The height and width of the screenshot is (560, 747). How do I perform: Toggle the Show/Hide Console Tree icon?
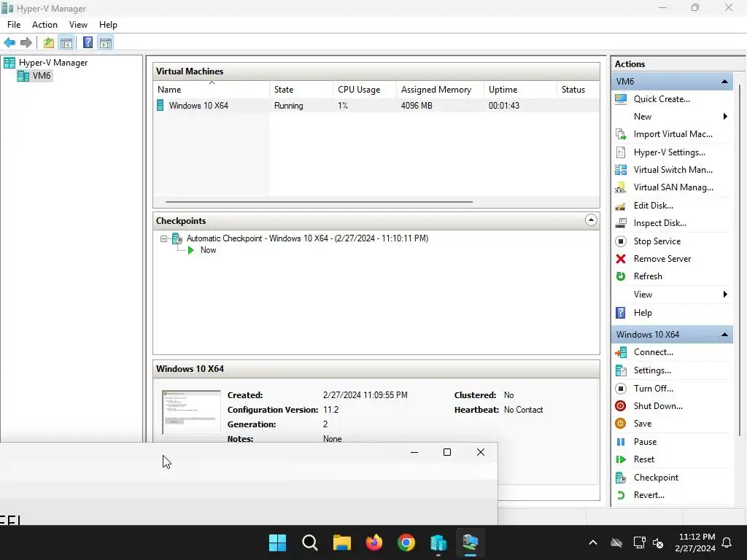(x=66, y=43)
